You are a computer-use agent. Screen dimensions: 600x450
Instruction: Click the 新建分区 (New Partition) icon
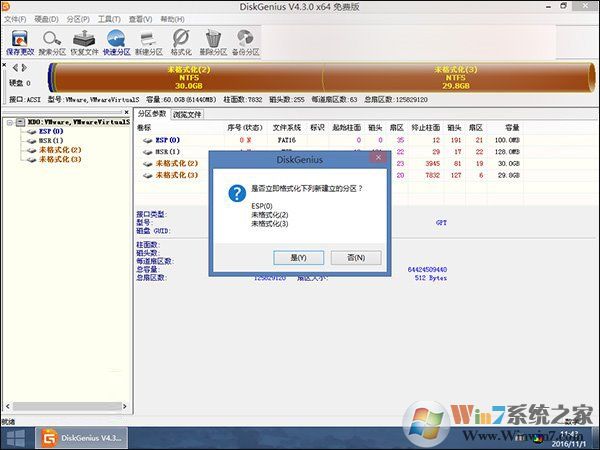click(x=149, y=42)
